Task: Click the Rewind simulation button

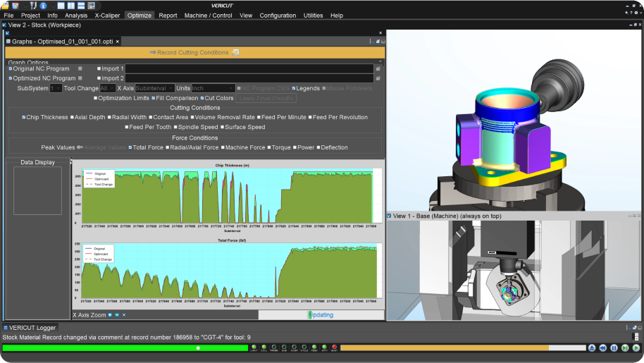Action: click(602, 347)
